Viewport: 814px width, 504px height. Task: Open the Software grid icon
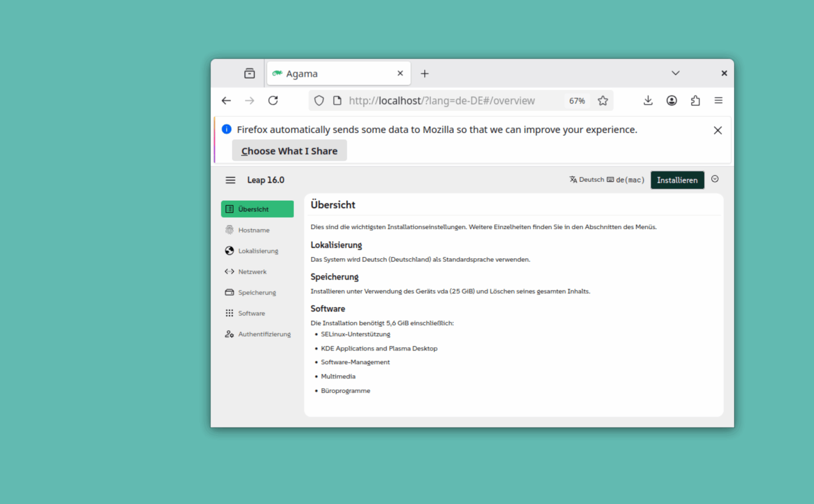coord(229,313)
